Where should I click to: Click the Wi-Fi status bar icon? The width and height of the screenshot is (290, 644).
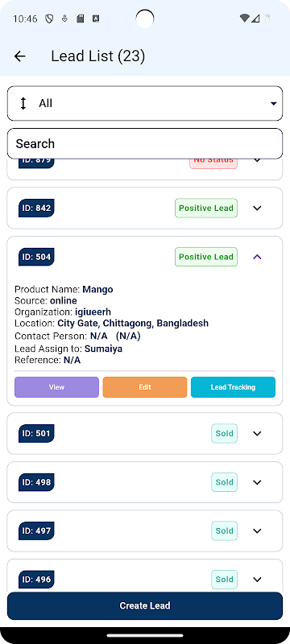[x=244, y=19]
